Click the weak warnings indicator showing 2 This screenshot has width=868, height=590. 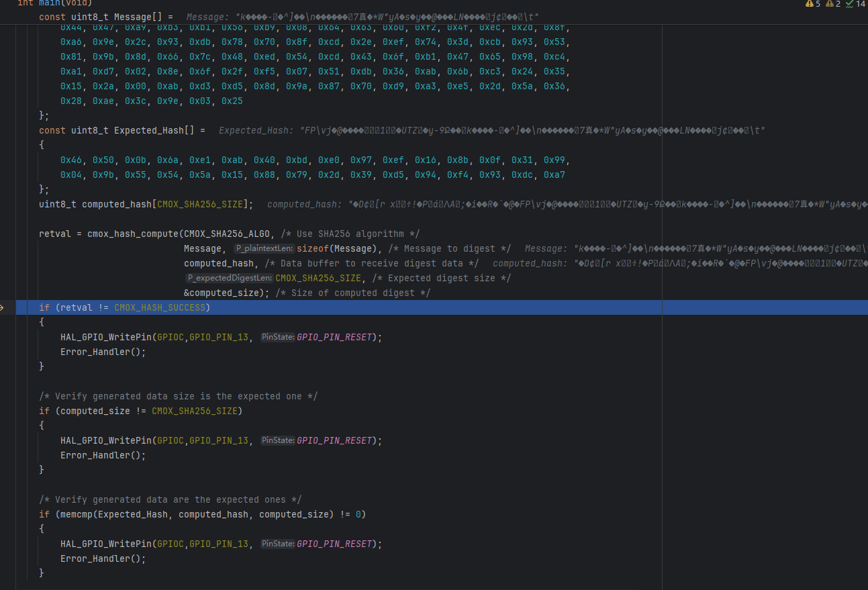(x=833, y=4)
